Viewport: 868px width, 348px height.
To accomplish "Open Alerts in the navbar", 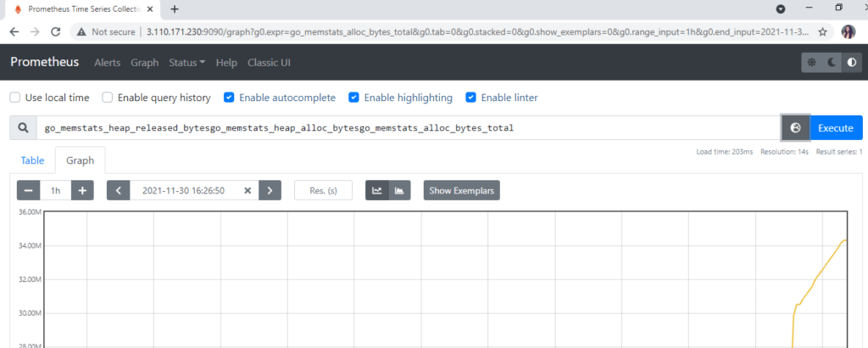I will [x=108, y=63].
